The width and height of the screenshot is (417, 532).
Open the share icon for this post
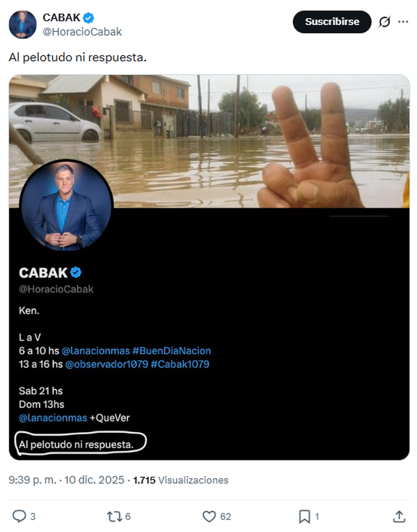tap(398, 516)
